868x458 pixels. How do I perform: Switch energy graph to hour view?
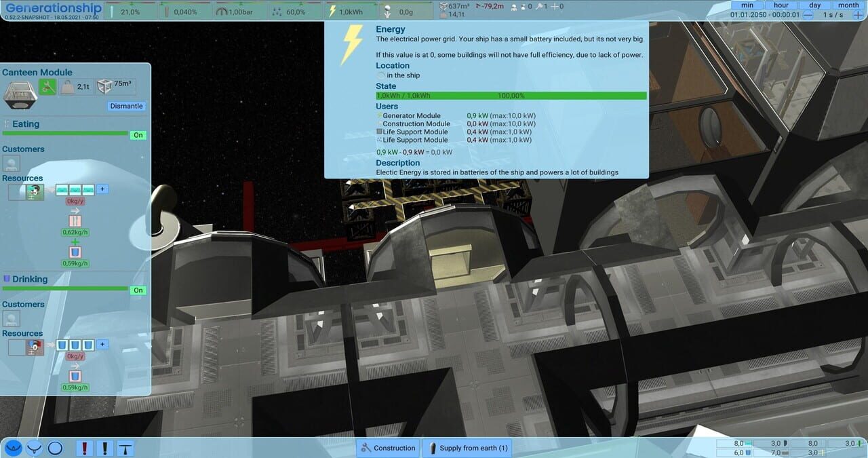click(x=781, y=5)
